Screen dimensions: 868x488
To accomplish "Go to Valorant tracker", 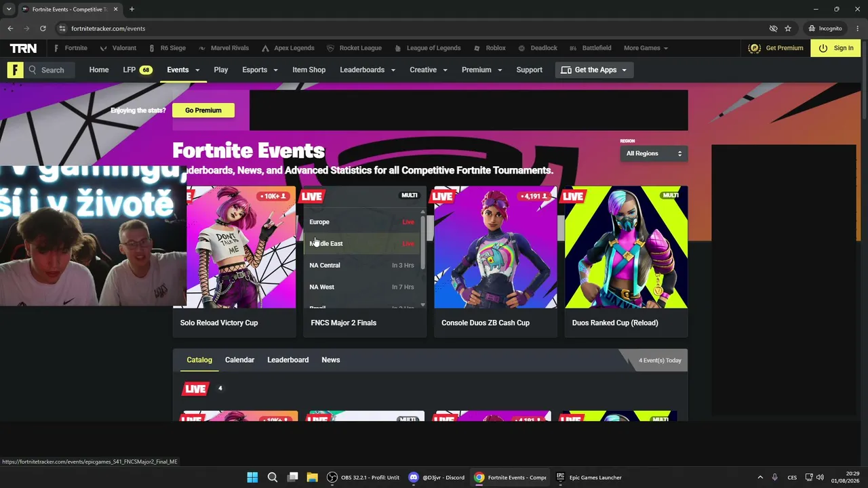I will [x=118, y=48].
